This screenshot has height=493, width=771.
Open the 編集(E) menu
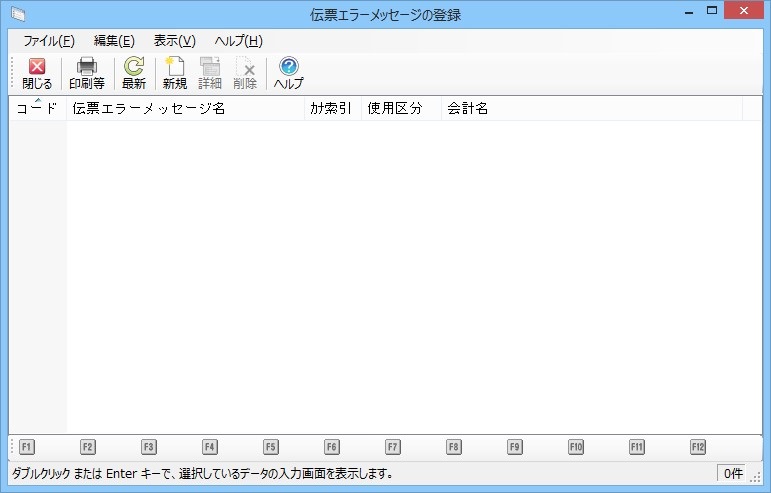point(114,41)
